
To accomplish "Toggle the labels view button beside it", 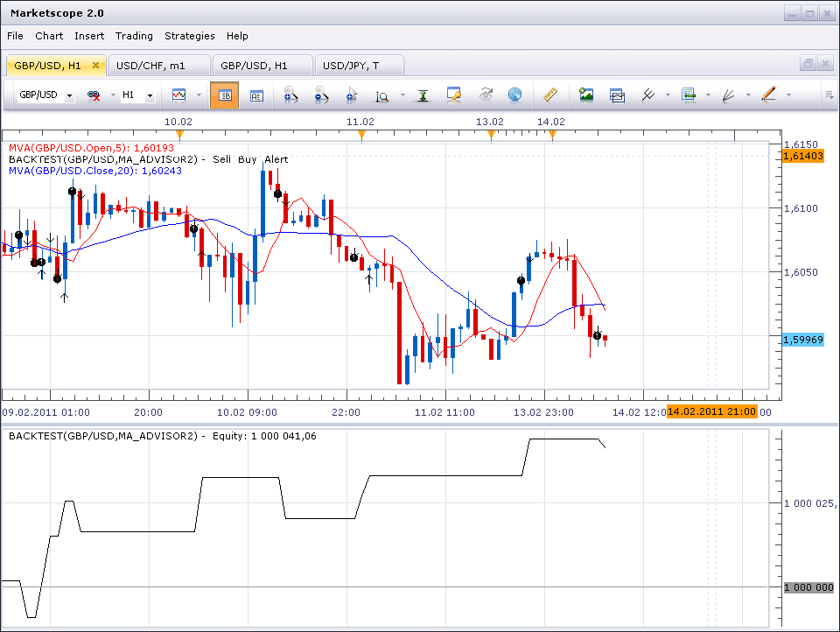I will coord(256,96).
